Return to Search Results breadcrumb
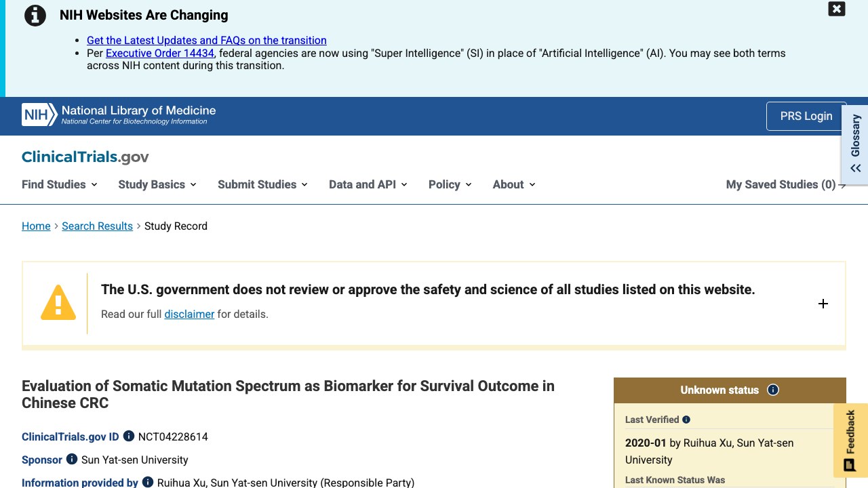 point(97,226)
